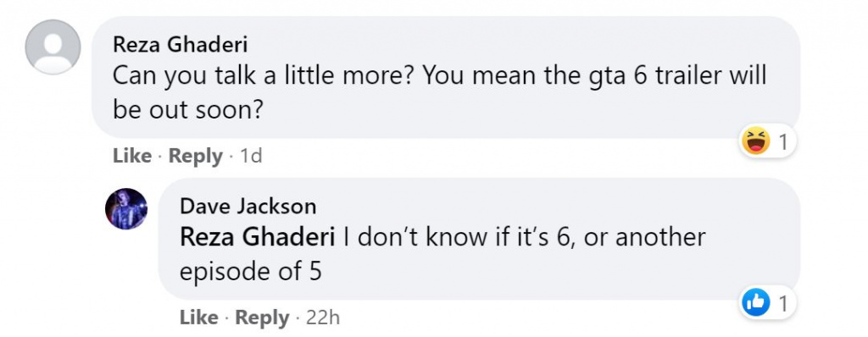Select the 'be out soon?' line of text
The image size is (868, 337).
(187, 110)
